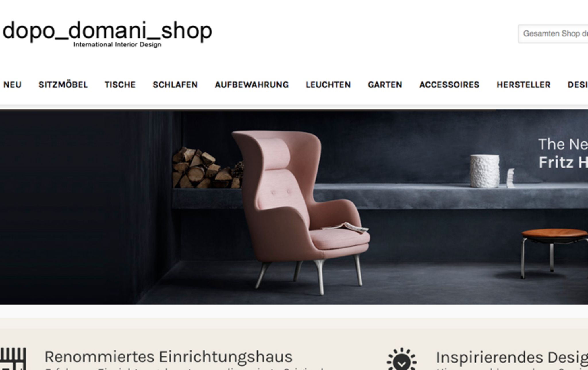Viewport: 588px width, 370px height.
Task: Focus the Gesamten Shop search field
Action: [x=553, y=34]
